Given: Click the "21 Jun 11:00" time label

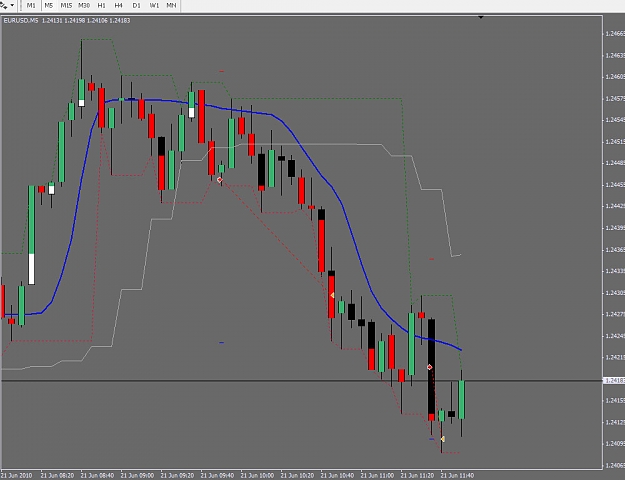Looking at the screenshot, I should click(377, 476).
